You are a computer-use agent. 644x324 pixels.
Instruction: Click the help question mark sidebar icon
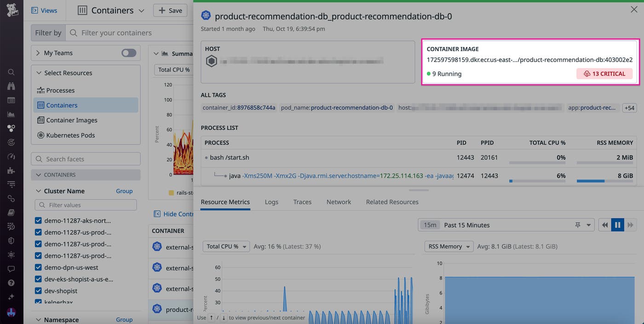coord(11,283)
